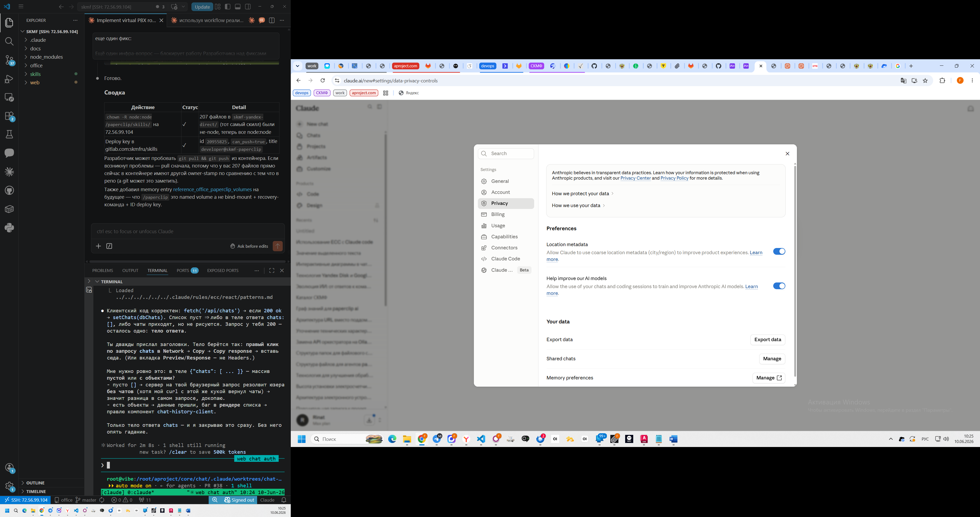980x517 pixels.
Task: Switch to PROBLEMS tab in VS Code panel
Action: (102, 271)
